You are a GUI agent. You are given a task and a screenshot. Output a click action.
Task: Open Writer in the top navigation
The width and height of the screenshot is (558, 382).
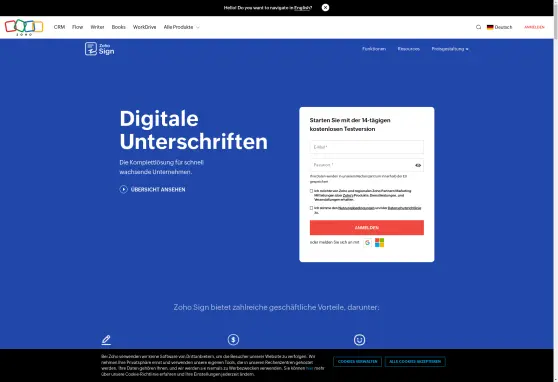click(97, 27)
